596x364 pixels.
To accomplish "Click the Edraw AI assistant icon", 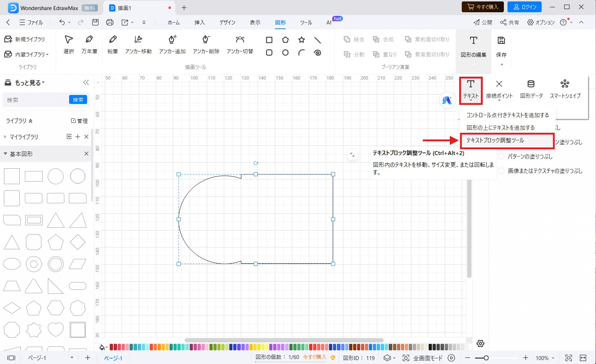I will point(447,100).
